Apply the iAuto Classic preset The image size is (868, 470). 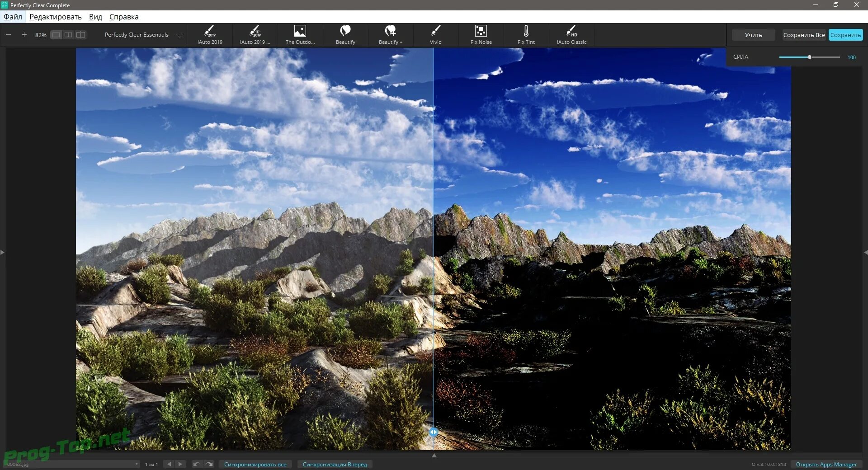571,35
